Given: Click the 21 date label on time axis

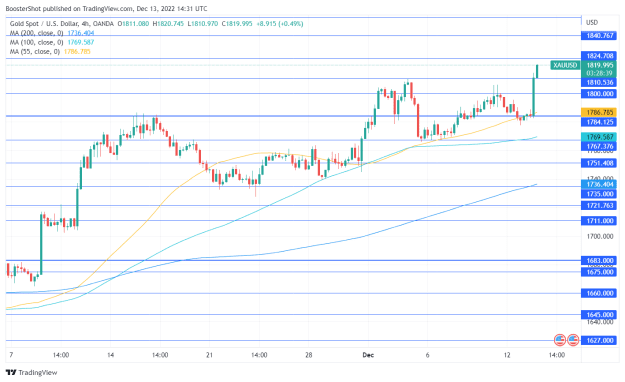Looking at the screenshot, I should tap(210, 355).
